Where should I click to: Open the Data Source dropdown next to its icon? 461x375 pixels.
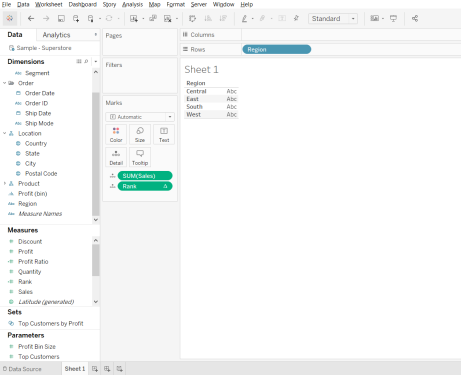click(100, 19)
